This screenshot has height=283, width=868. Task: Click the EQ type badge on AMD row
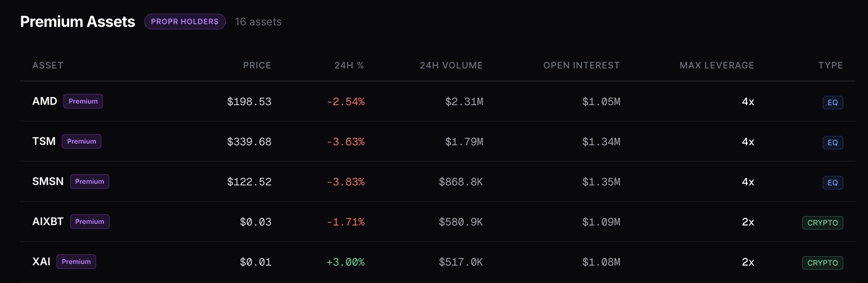click(833, 102)
